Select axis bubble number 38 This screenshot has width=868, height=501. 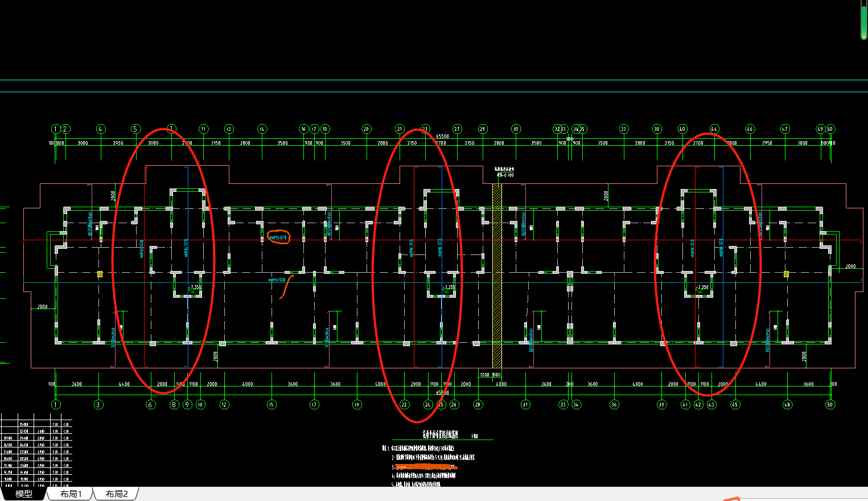657,129
